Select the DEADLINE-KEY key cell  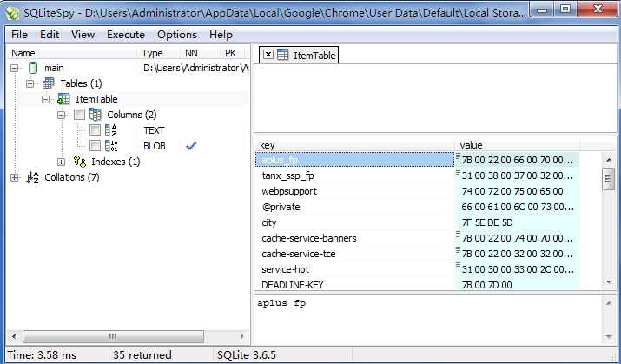click(355, 285)
